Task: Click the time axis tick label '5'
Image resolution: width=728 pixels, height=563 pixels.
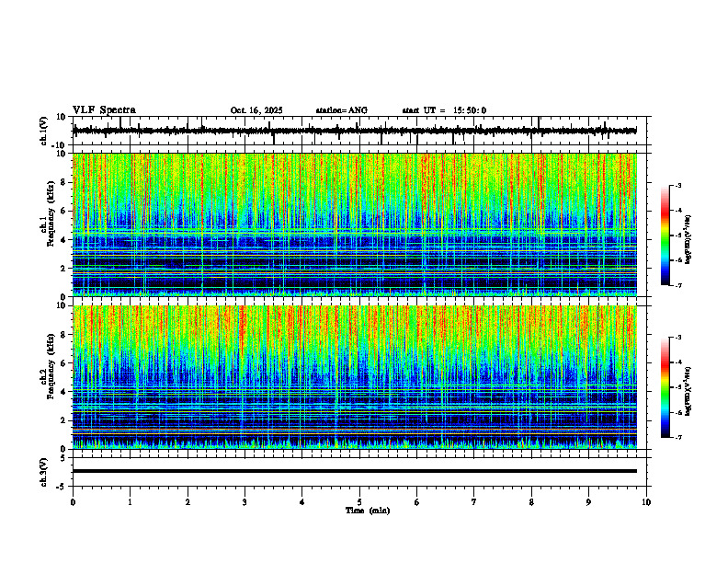Action: pos(359,502)
